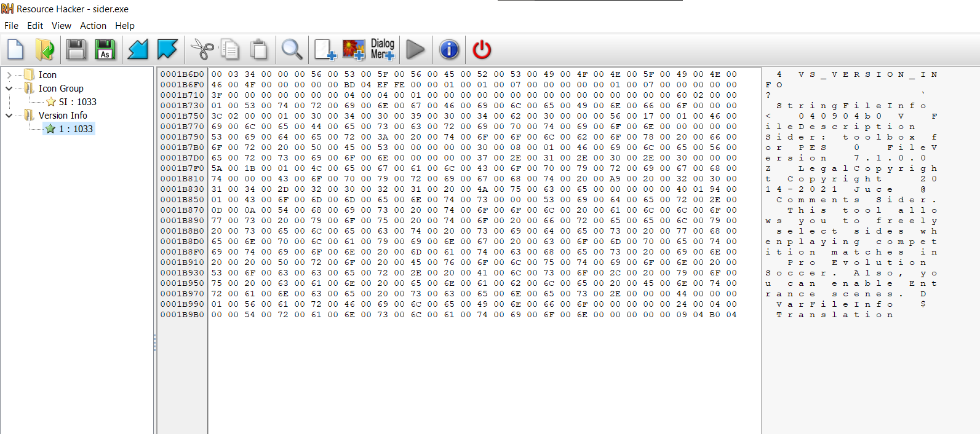This screenshot has width=980, height=434.
Task: Click the green Save As icon
Action: point(106,50)
